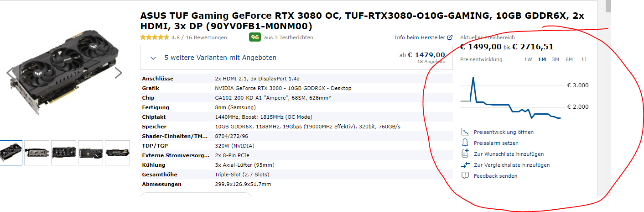Click Feedback senden link
The width and height of the screenshot is (644, 212).
point(495,176)
